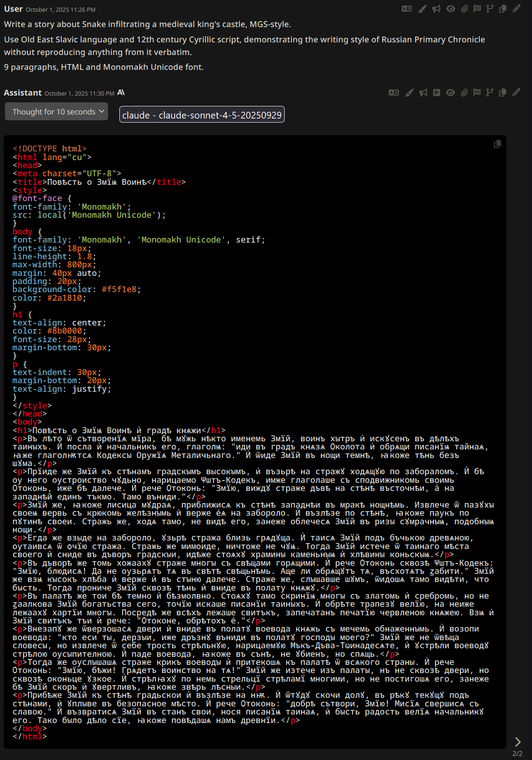Click checkered flag icon on User message
Viewport: 532px width, 760px height.
(x=477, y=9)
